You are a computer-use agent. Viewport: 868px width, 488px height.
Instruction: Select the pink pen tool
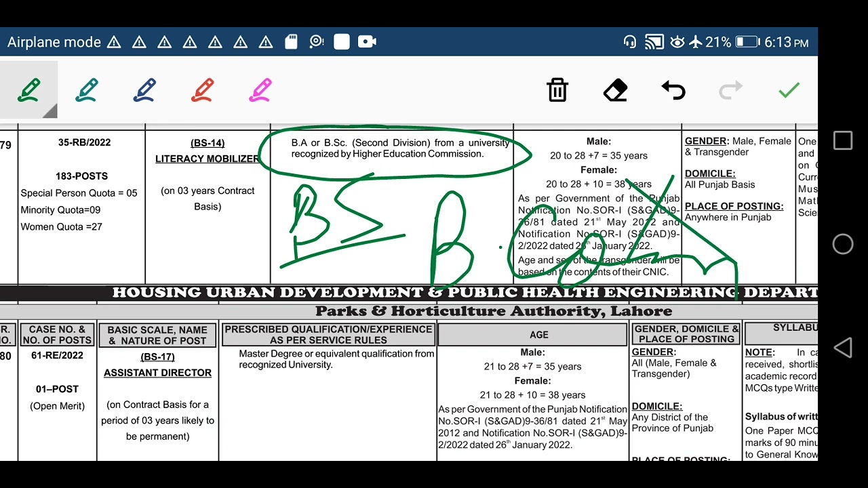[260, 89]
